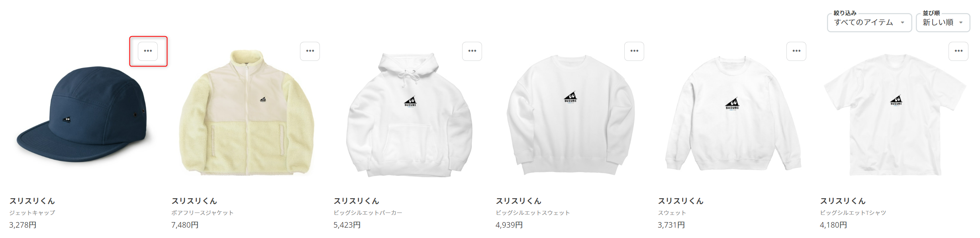Viewport: 980px width, 238px height.
Task: Open the ビッグシルエットスウェット product link
Action: [x=533, y=213]
